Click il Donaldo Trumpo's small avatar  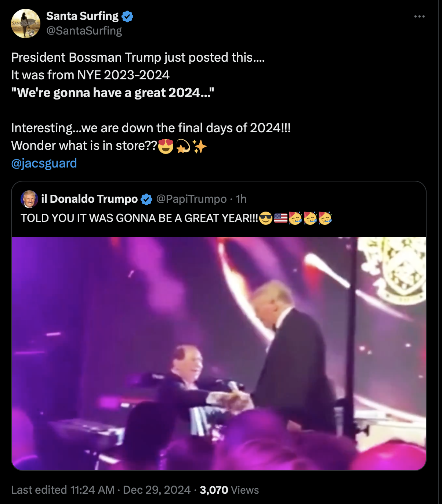pos(29,199)
